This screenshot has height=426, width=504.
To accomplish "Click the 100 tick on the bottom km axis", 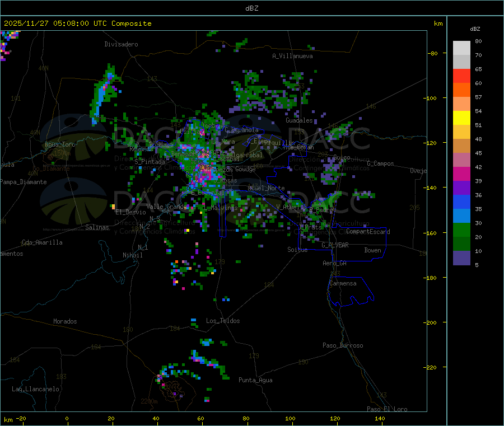I will (x=290, y=418).
